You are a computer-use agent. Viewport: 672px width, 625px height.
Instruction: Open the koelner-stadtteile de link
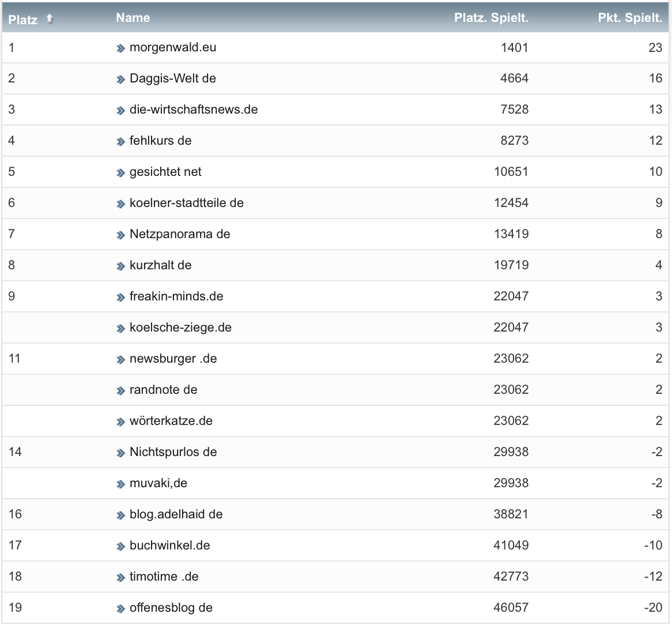pyautogui.click(x=186, y=203)
